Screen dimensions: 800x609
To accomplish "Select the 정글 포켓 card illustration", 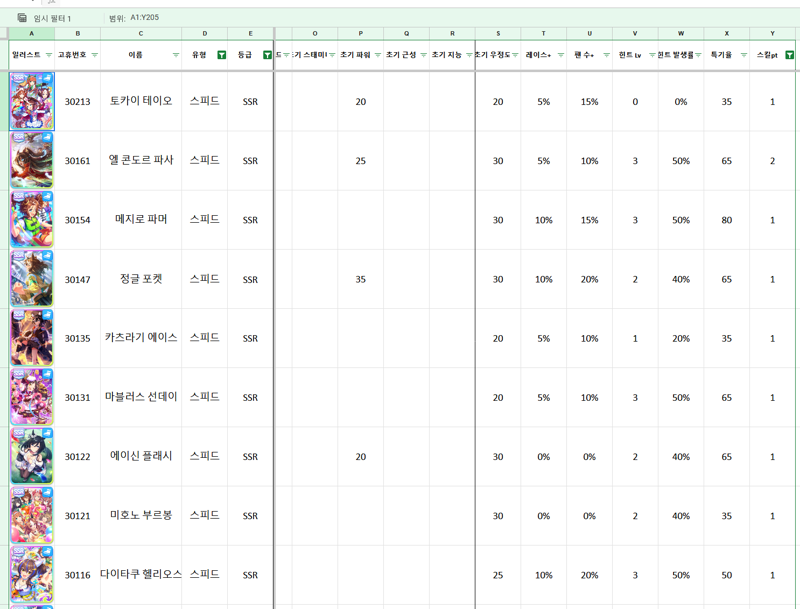I will pos(32,278).
